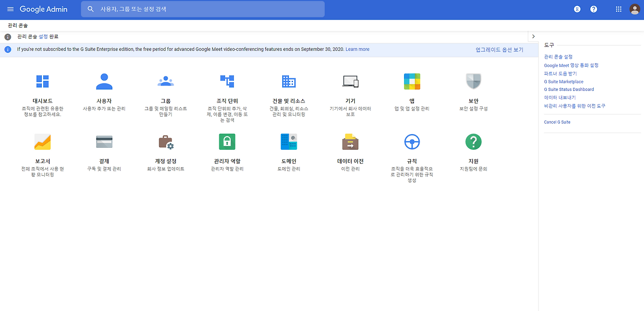Click the 관리 콘솔 breadcrumb
Viewport: 644px width, 311px height.
pyautogui.click(x=18, y=25)
